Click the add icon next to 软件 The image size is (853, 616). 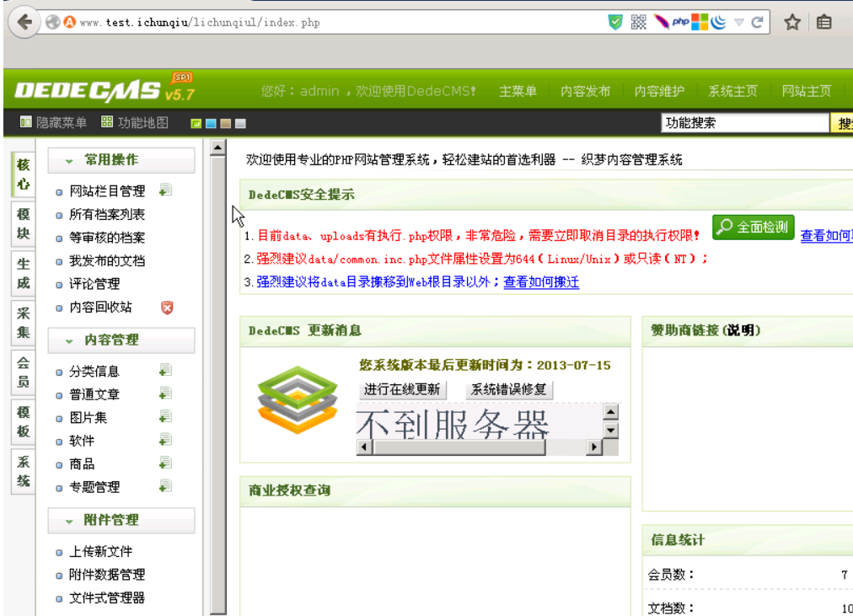click(x=166, y=440)
